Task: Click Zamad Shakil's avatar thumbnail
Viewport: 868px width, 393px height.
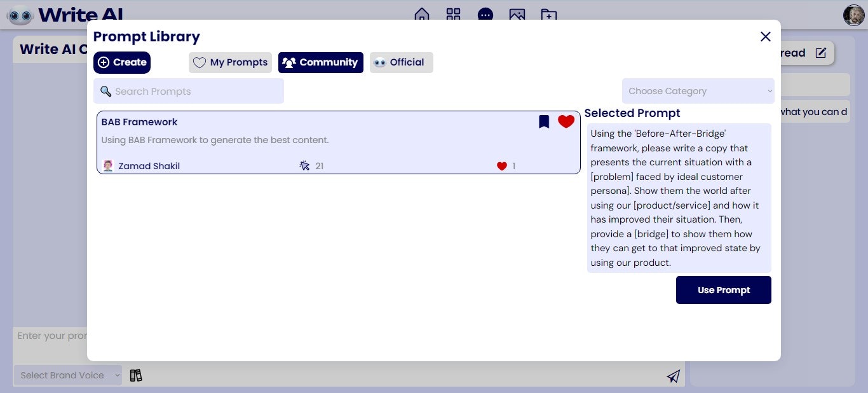Action: (x=108, y=166)
